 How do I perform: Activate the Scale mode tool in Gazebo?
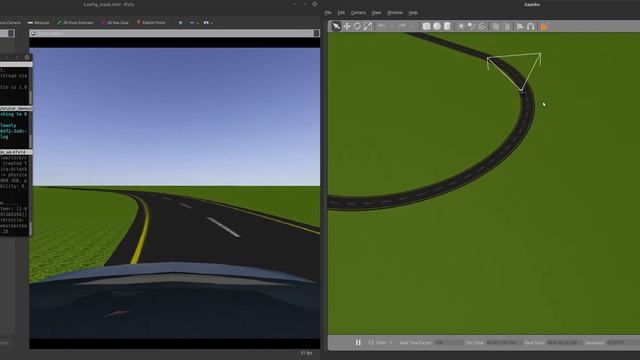[x=368, y=26]
